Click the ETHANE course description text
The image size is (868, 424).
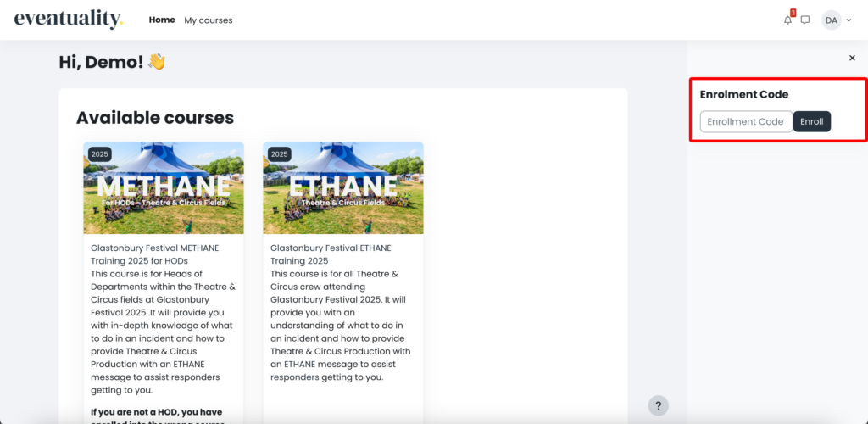[342, 326]
